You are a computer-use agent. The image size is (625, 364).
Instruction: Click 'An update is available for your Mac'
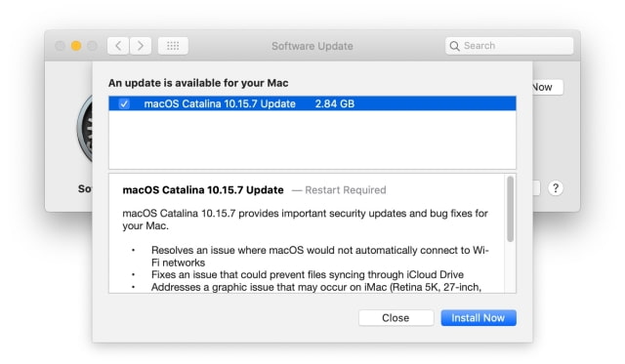coord(198,83)
